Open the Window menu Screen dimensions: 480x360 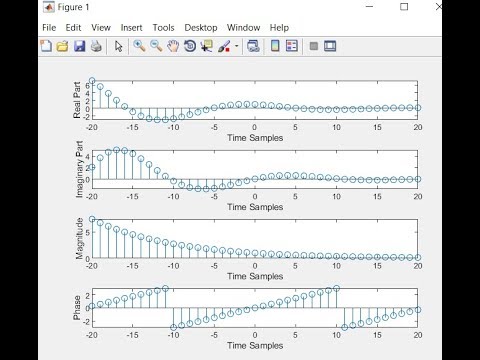(x=243, y=28)
